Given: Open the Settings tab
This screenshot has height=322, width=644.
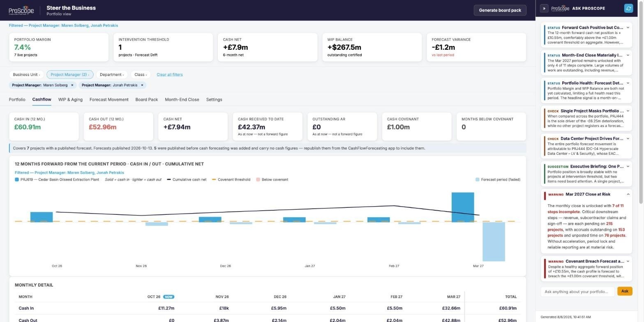Looking at the screenshot, I should [x=214, y=100].
